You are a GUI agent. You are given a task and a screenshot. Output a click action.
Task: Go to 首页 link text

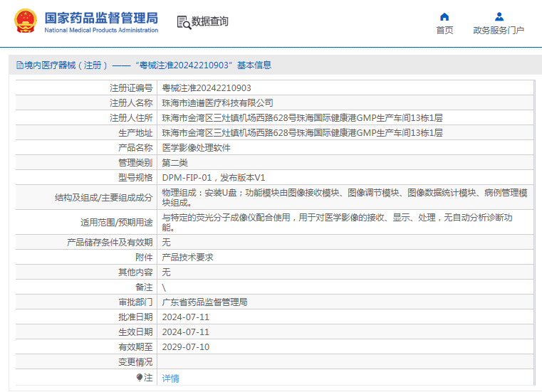[444, 31]
